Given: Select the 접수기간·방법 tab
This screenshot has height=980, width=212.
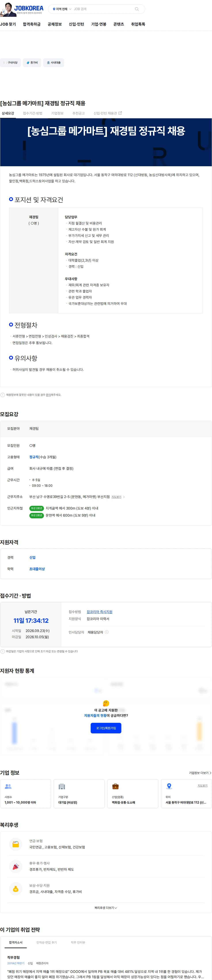Looking at the screenshot, I should (33, 113).
